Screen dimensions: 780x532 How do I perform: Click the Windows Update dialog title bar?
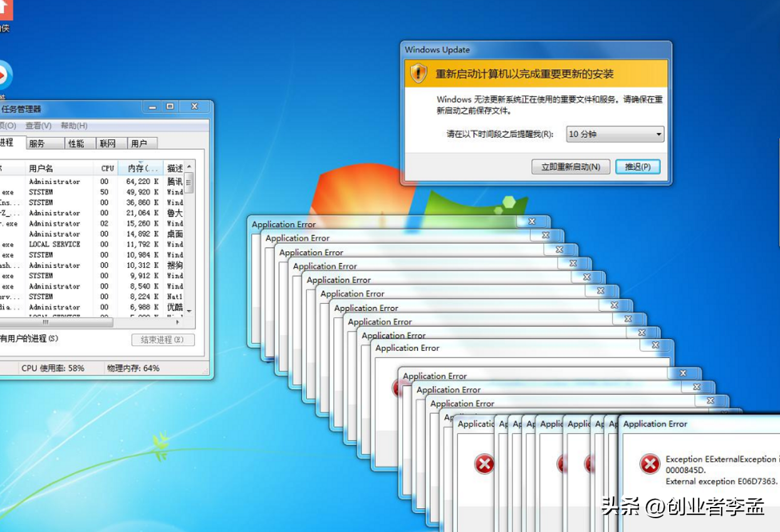click(x=536, y=50)
